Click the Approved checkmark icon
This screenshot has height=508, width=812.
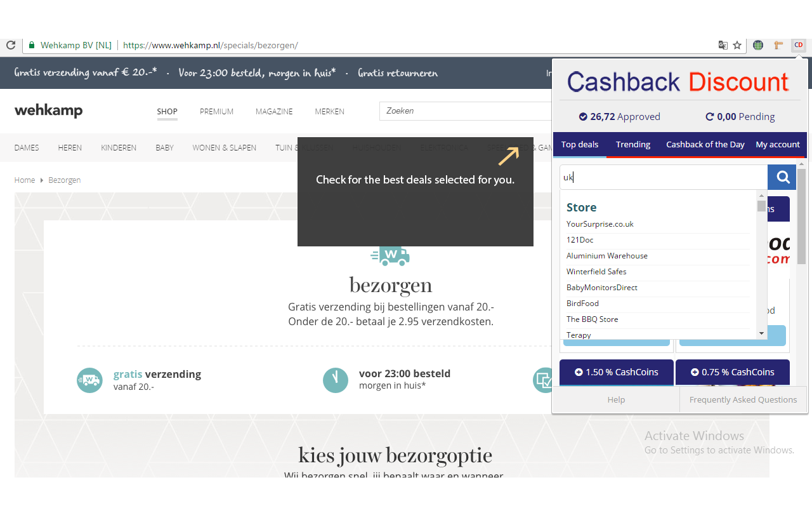[583, 117]
